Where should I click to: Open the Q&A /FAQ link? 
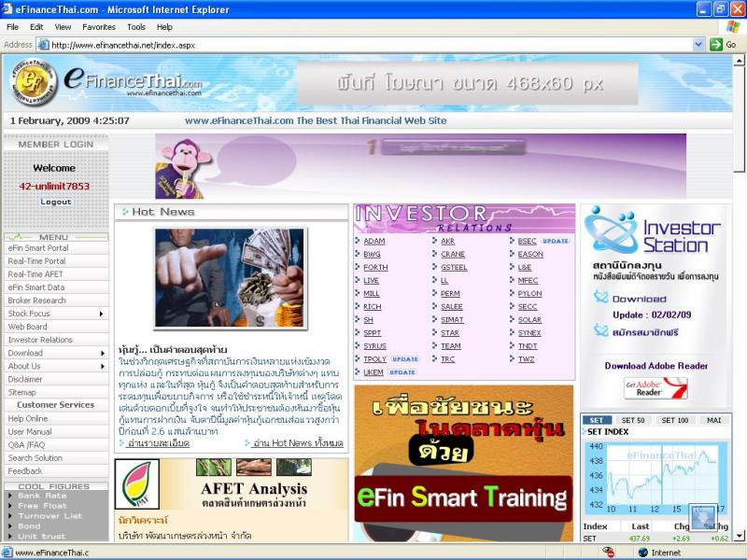pyautogui.click(x=26, y=445)
